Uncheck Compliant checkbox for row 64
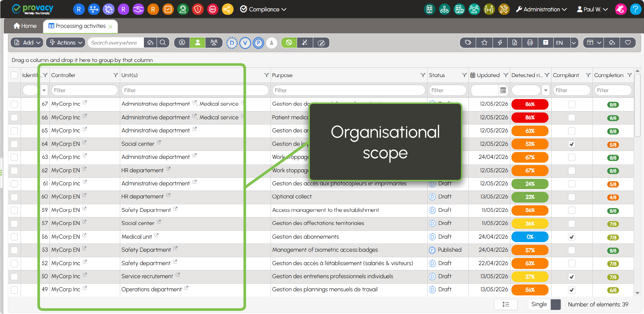The width and height of the screenshot is (644, 314). [x=572, y=144]
